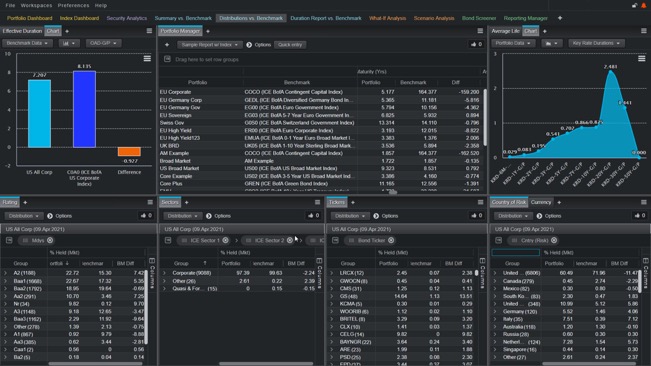The width and height of the screenshot is (651, 366).
Task: Open the Average Life panel hamburger menu
Action: [644, 31]
